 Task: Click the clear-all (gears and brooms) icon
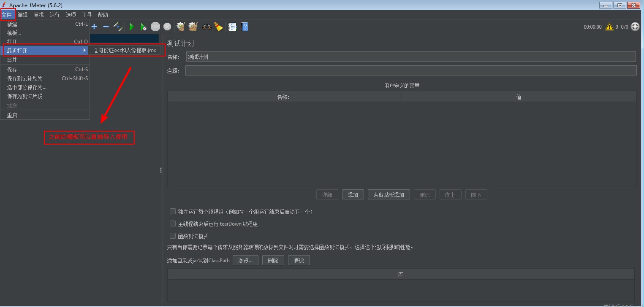click(193, 27)
